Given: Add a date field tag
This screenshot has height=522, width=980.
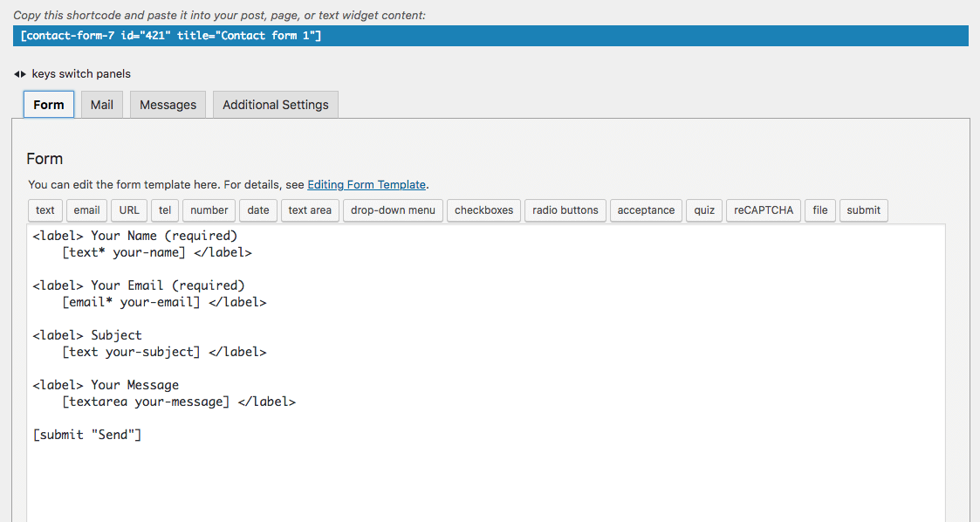Looking at the screenshot, I should pyautogui.click(x=258, y=210).
